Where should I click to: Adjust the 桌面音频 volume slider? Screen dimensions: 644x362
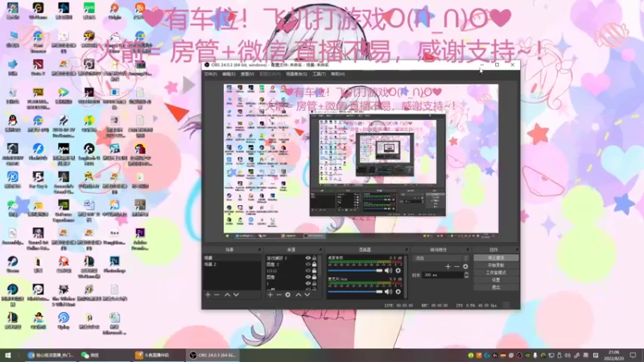pos(355,270)
